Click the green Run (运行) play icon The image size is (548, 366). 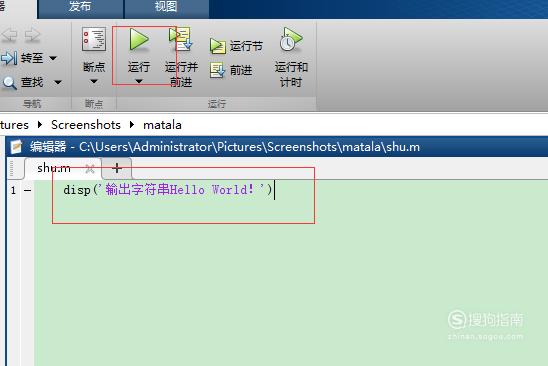pyautogui.click(x=139, y=39)
